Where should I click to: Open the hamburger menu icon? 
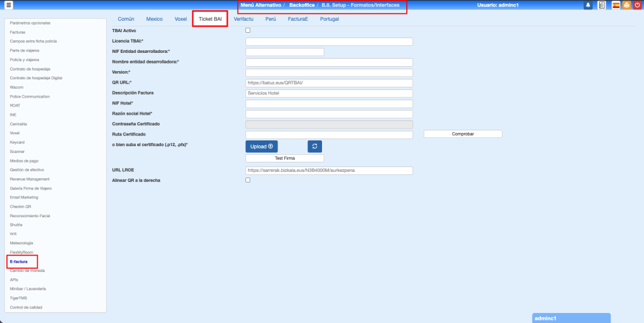[9, 5]
